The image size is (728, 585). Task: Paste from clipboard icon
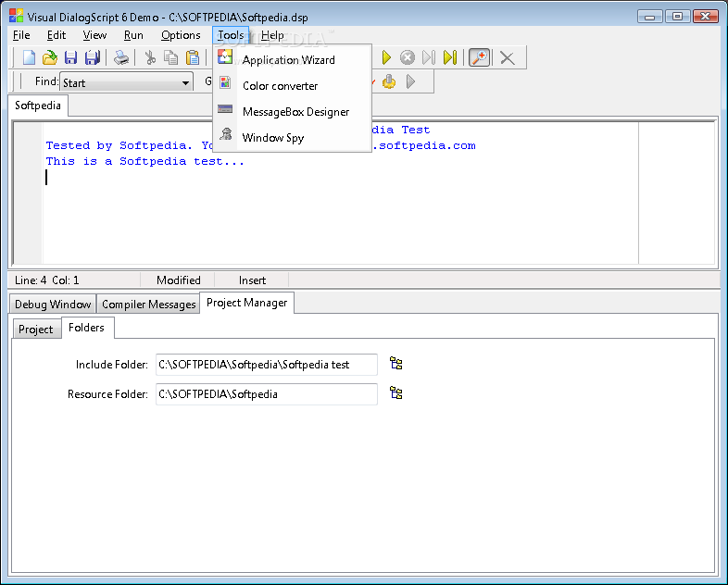(193, 57)
